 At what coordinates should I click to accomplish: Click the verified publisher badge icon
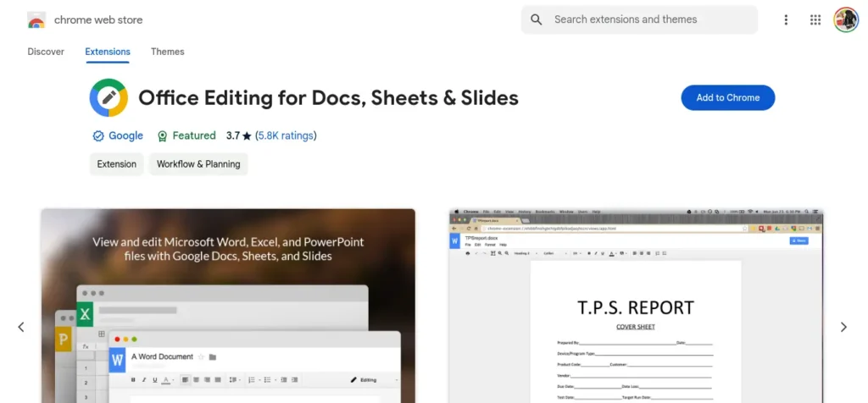pyautogui.click(x=98, y=136)
